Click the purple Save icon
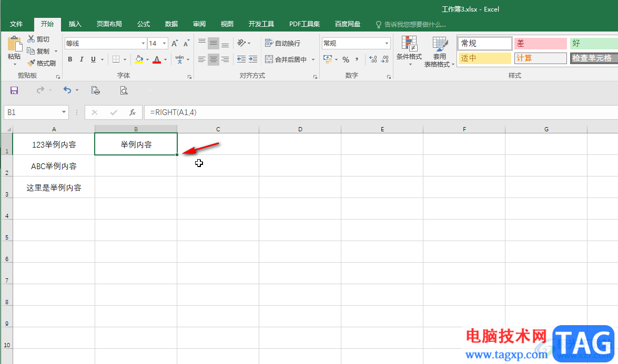 click(14, 90)
